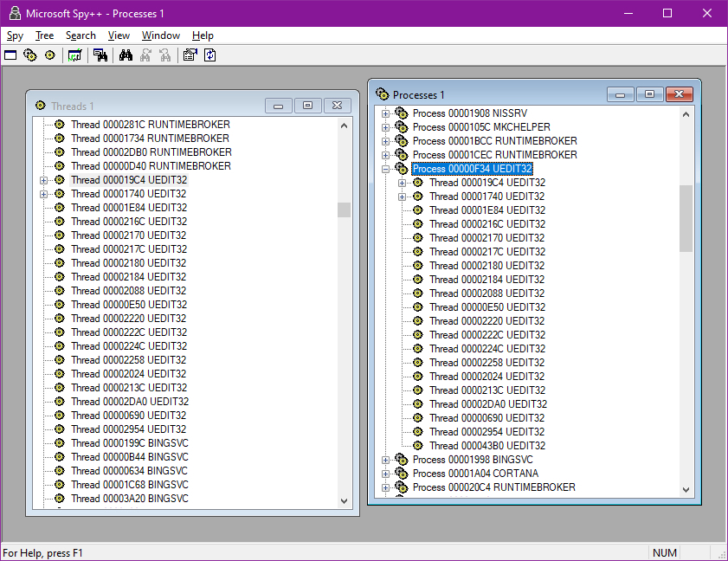
Task: Select Thread 00000690 UEDIT32 in Processes 1
Action: pos(487,418)
